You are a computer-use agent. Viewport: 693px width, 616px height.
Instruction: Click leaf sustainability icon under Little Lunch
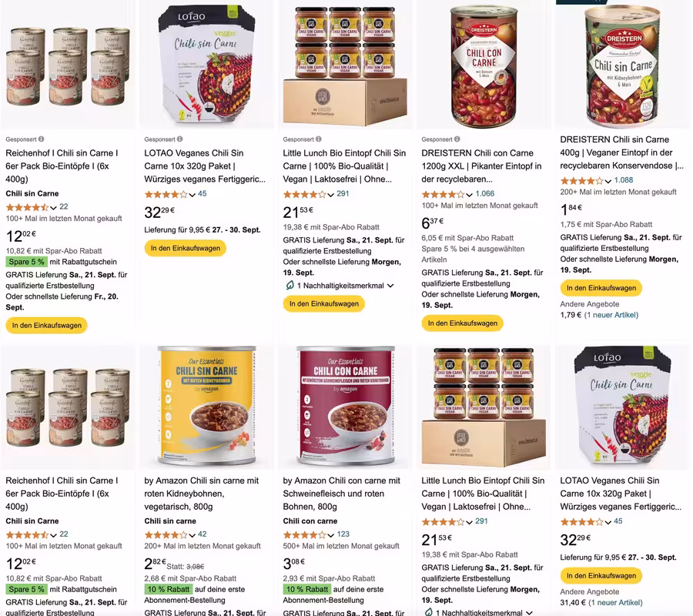[x=290, y=286]
